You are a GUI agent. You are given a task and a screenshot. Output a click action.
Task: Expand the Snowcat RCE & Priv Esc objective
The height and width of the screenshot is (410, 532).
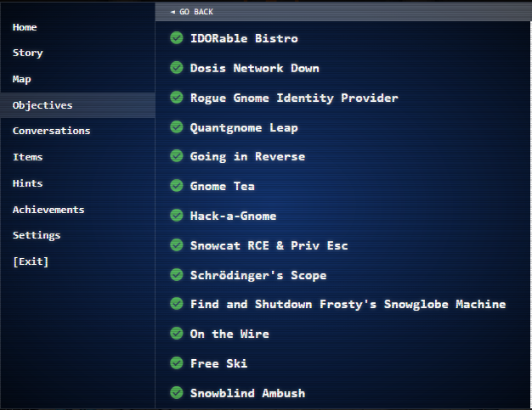pos(269,245)
